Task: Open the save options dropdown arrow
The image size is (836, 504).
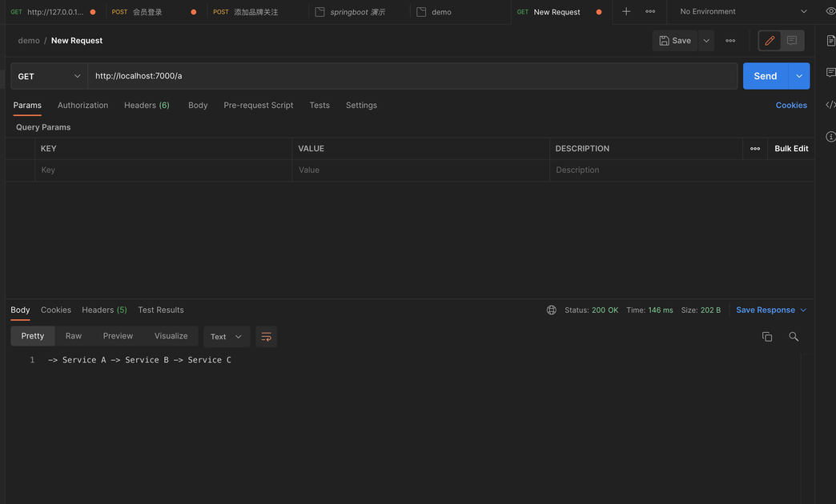Action: point(706,41)
